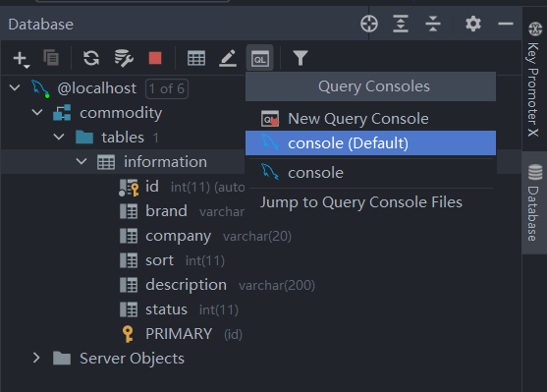This screenshot has width=547, height=392.
Task: Click the QL query console toolbar icon
Action: [x=260, y=58]
